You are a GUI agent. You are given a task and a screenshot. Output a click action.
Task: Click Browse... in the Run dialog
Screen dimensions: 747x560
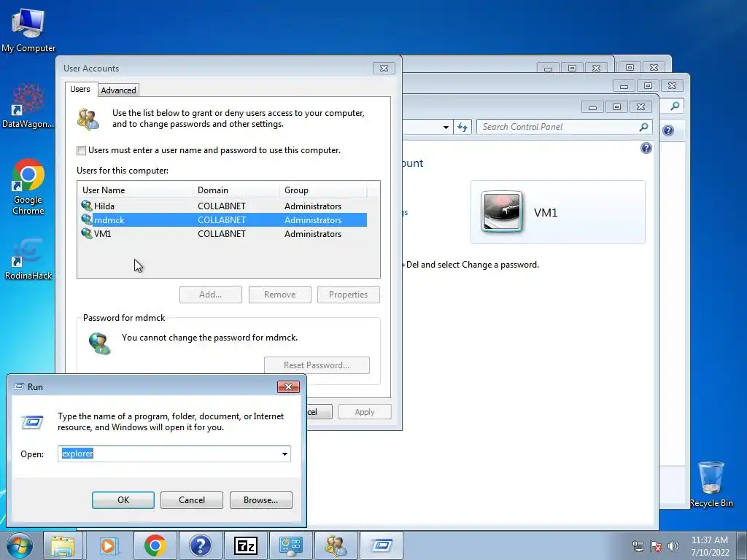click(x=260, y=500)
